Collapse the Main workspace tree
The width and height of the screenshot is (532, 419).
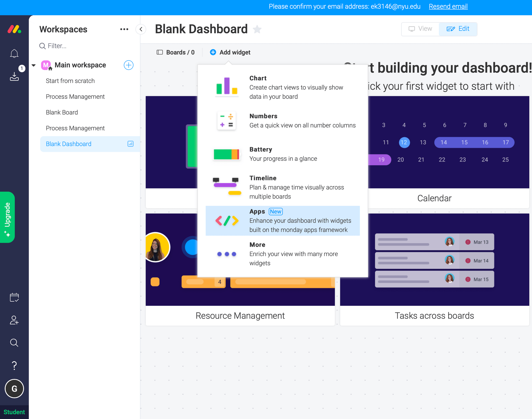34,65
